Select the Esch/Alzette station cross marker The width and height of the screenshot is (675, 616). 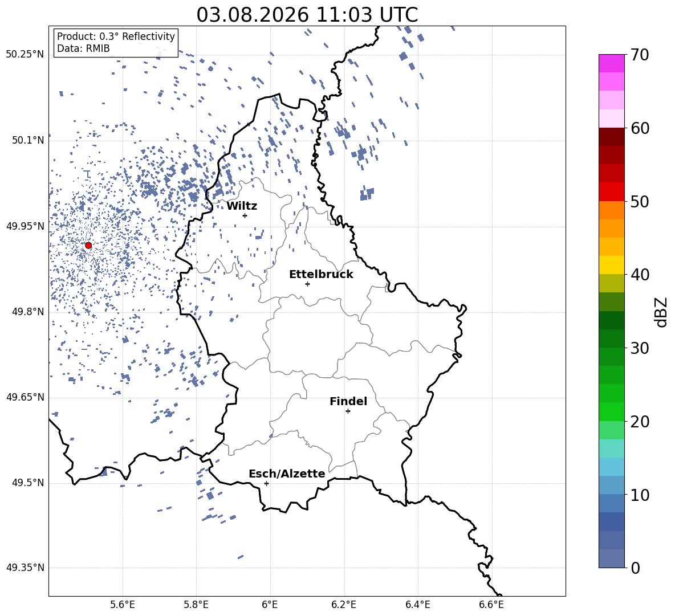click(x=266, y=483)
